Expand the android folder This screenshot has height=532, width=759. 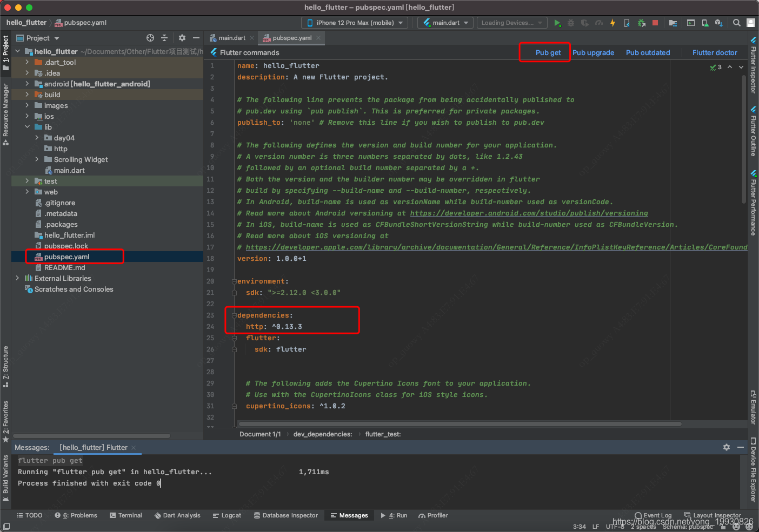[x=27, y=84]
